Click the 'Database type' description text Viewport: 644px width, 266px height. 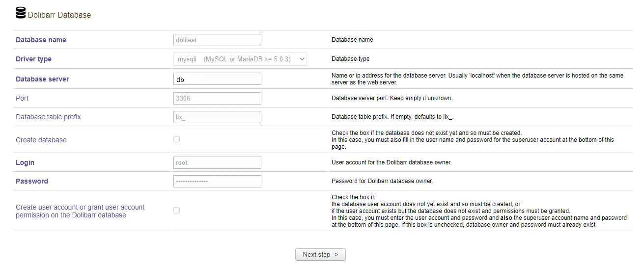point(351,59)
